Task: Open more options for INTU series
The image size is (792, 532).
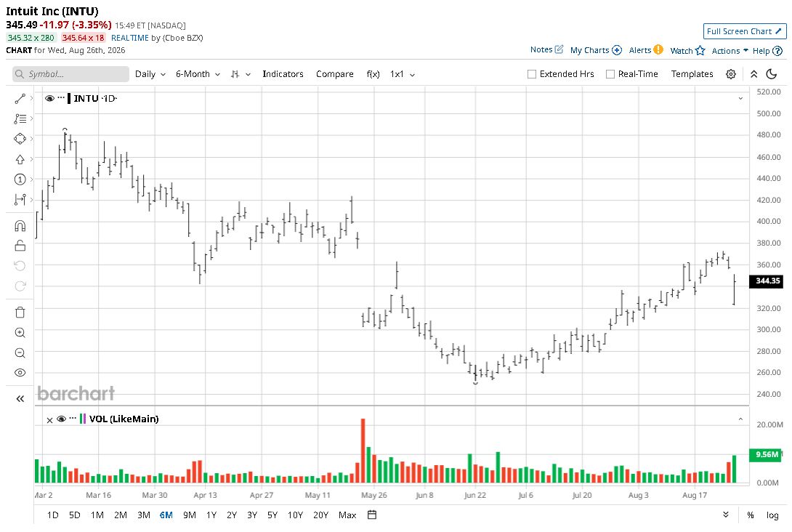Action: click(61, 97)
